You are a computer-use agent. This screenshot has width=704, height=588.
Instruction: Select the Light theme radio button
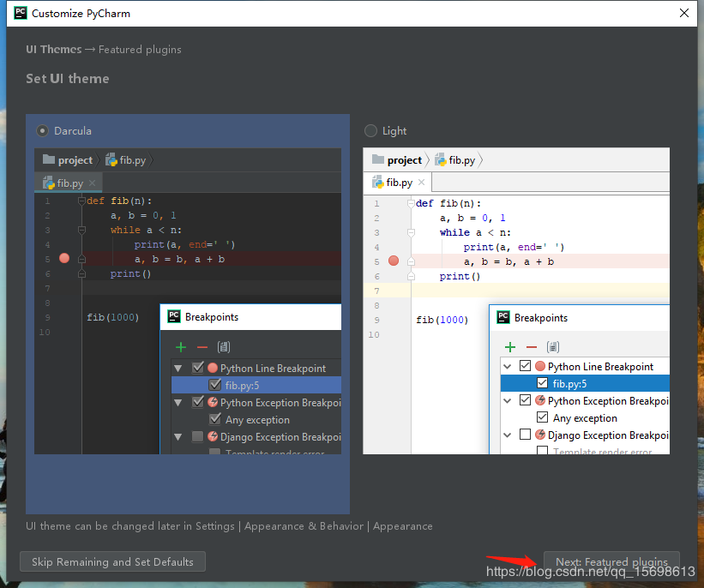pos(370,131)
